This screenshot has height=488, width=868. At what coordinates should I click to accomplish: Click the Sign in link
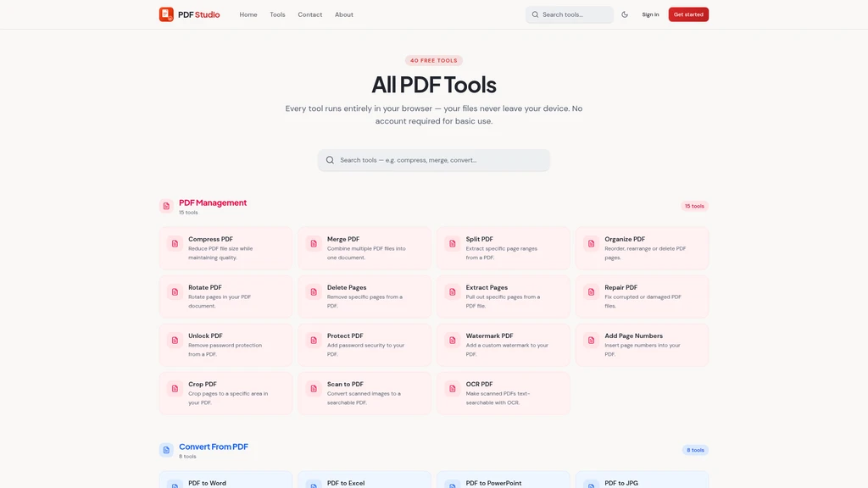(650, 14)
